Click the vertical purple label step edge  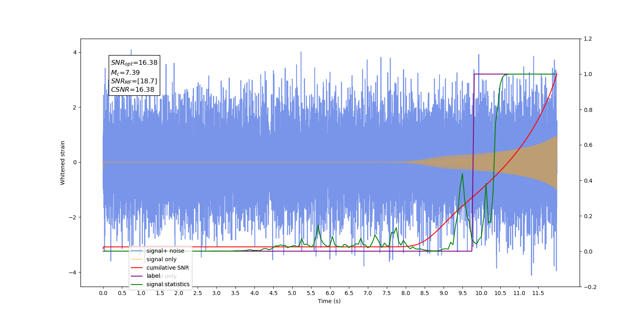pos(473,163)
